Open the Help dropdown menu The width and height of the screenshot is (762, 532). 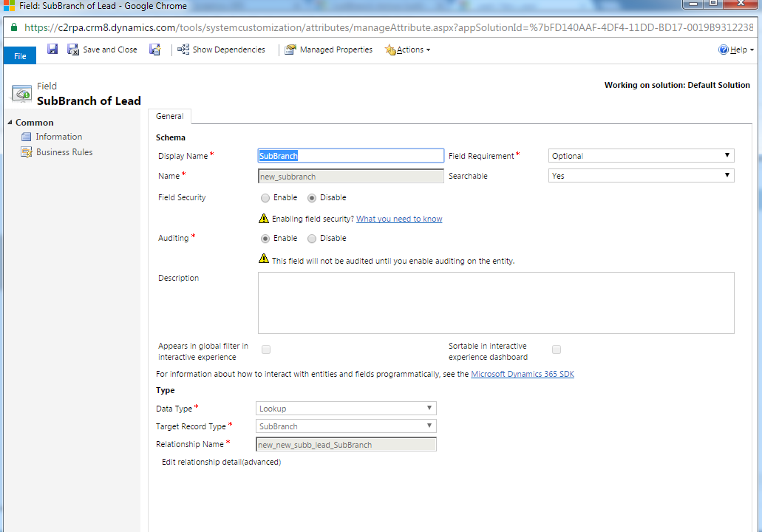pos(735,50)
